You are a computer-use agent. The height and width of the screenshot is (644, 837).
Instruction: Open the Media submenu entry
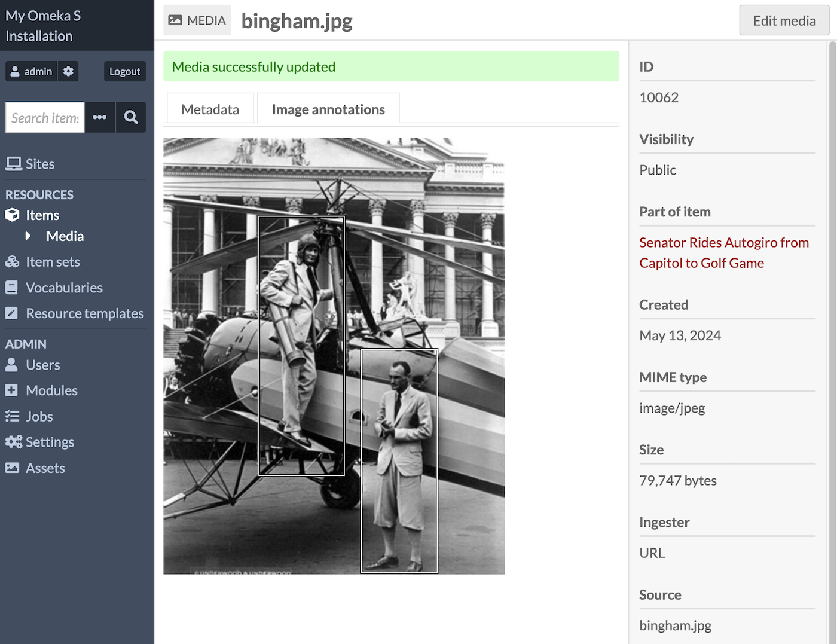click(65, 236)
